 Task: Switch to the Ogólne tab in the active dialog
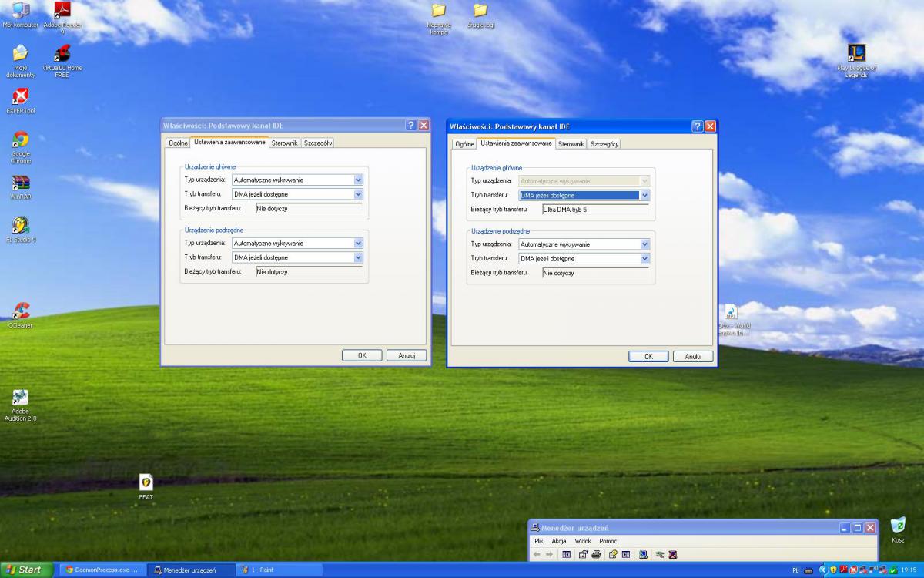pos(464,144)
